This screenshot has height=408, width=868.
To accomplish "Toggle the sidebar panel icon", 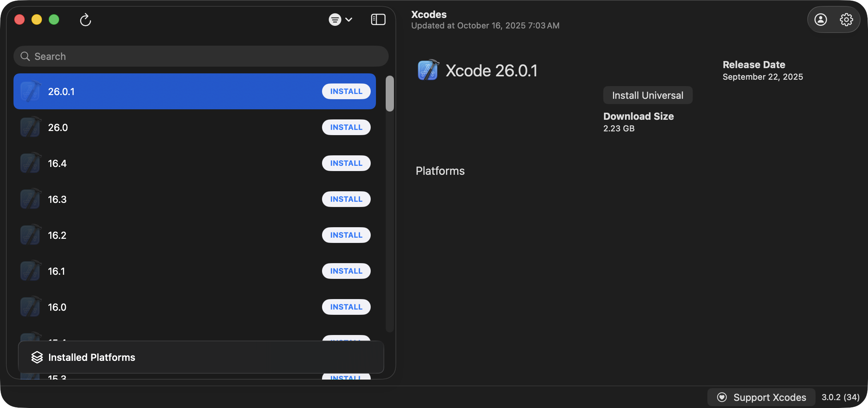I will tap(378, 19).
